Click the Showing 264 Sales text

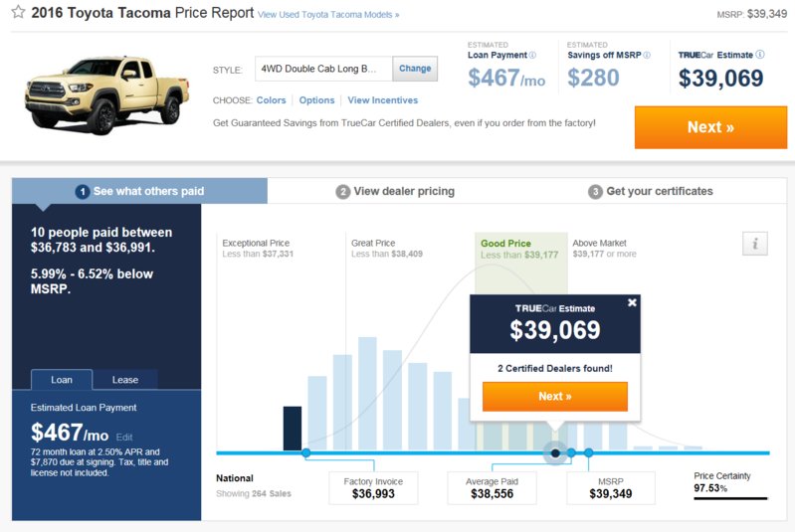[x=254, y=493]
